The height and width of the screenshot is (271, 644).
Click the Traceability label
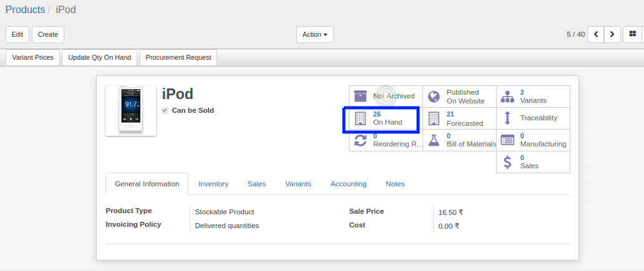[x=539, y=118]
